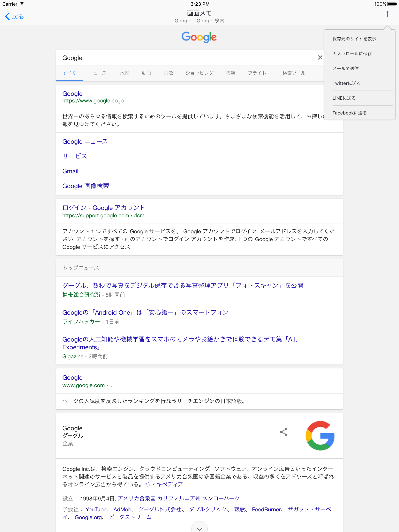Click アメリカ合衆国 カリフォルニア州 メンローパーク link
Image resolution: width=399 pixels, height=532 pixels.
click(179, 498)
